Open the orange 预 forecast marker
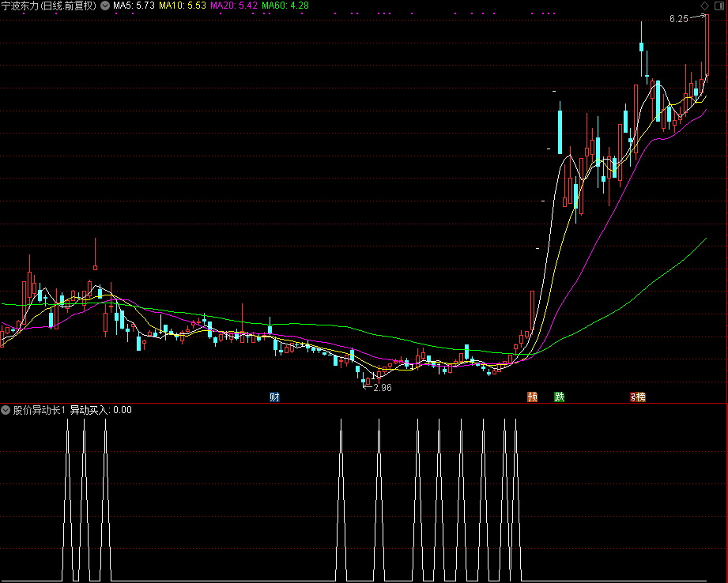Screen dimensions: 728x583 pos(533,397)
